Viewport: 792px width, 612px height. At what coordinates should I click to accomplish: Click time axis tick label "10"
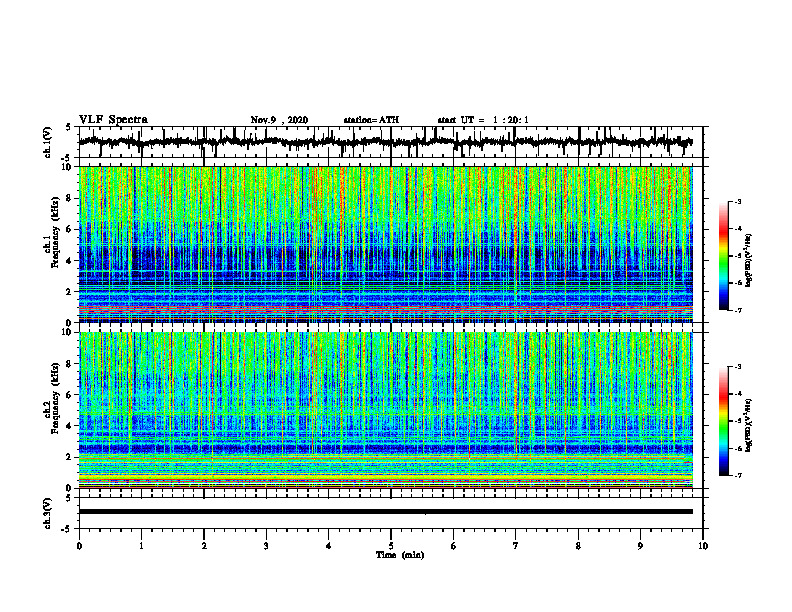tap(703, 546)
